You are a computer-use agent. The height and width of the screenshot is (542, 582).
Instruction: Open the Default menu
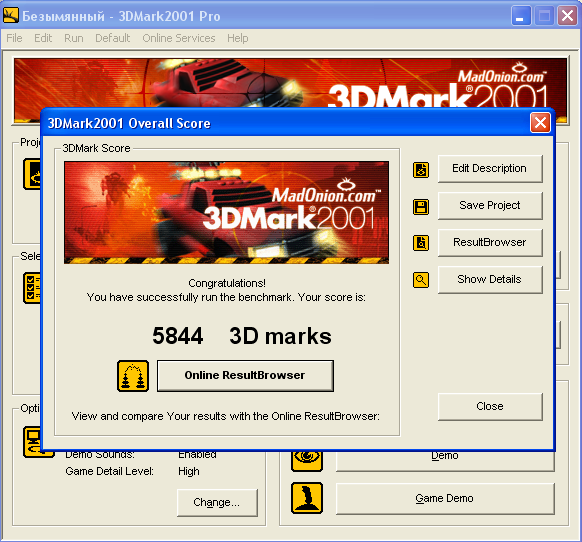pyautogui.click(x=112, y=38)
